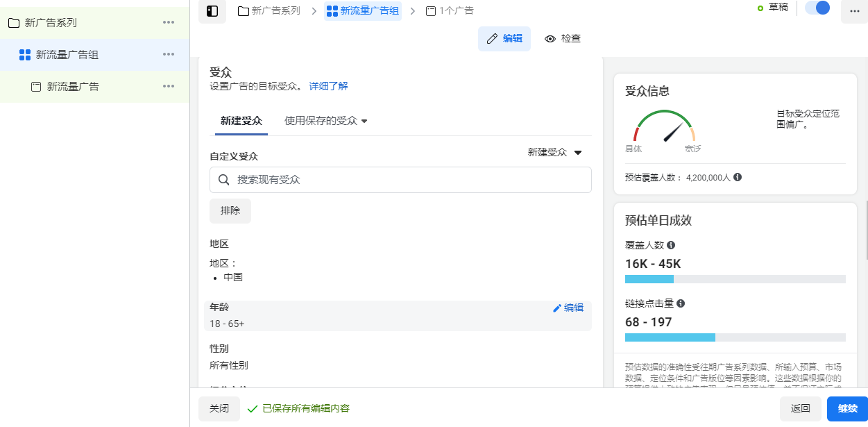Open the top-right more options menu
This screenshot has width=868, height=427.
point(854,11)
